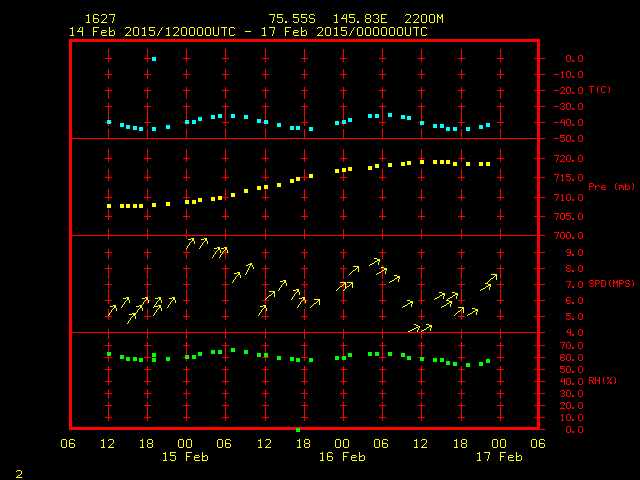Select the 16 Feb date label
The height and width of the screenshot is (480, 640).
pos(341,457)
